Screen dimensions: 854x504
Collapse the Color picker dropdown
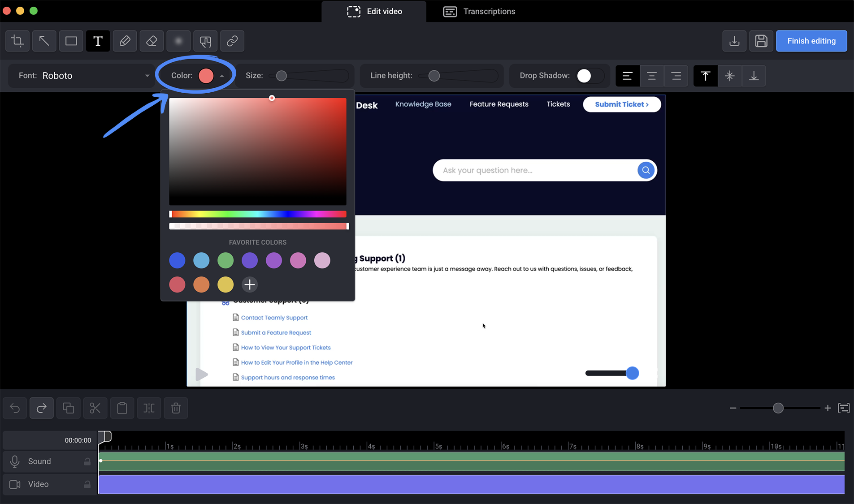point(222,76)
